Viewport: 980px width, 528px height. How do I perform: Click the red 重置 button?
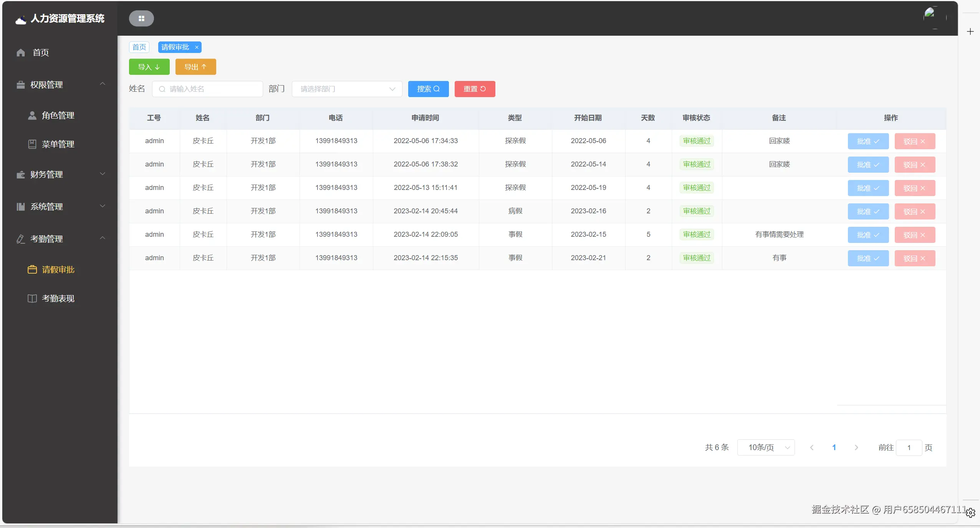[x=475, y=89]
